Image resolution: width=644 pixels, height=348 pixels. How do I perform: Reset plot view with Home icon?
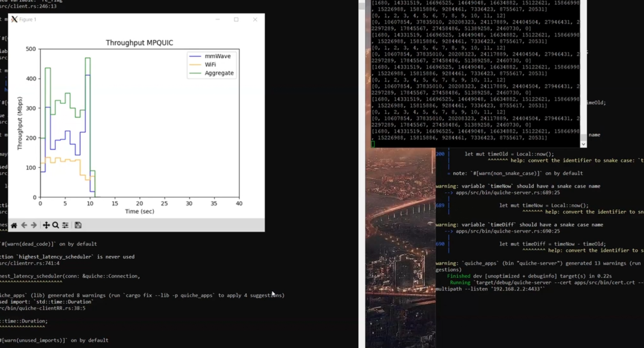14,225
